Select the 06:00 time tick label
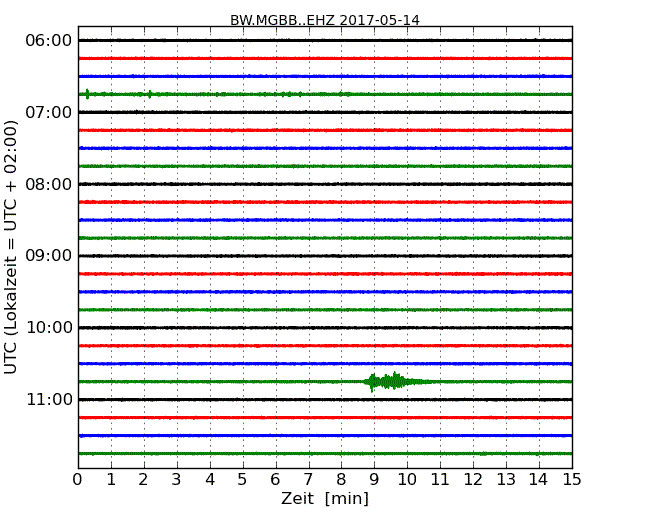This screenshot has height=520, width=650. [x=49, y=41]
